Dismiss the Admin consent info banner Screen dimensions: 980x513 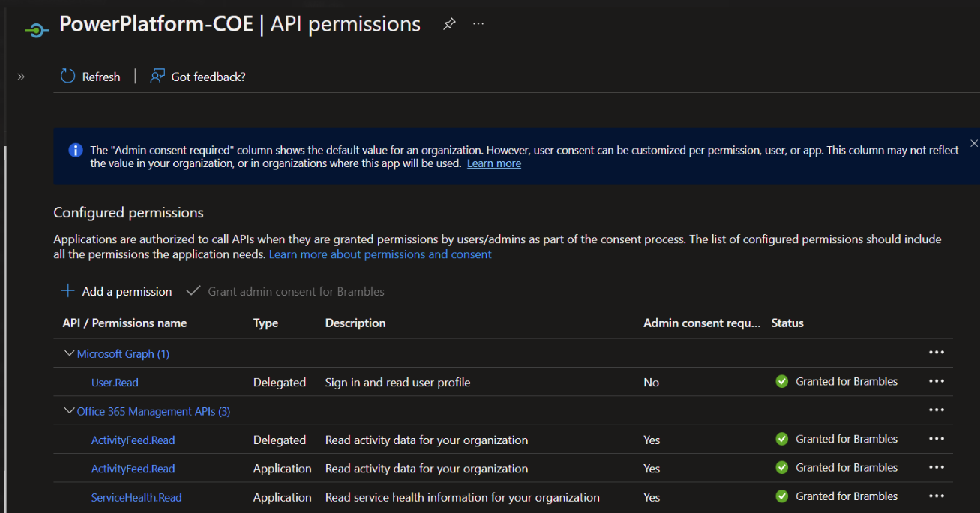click(x=973, y=142)
